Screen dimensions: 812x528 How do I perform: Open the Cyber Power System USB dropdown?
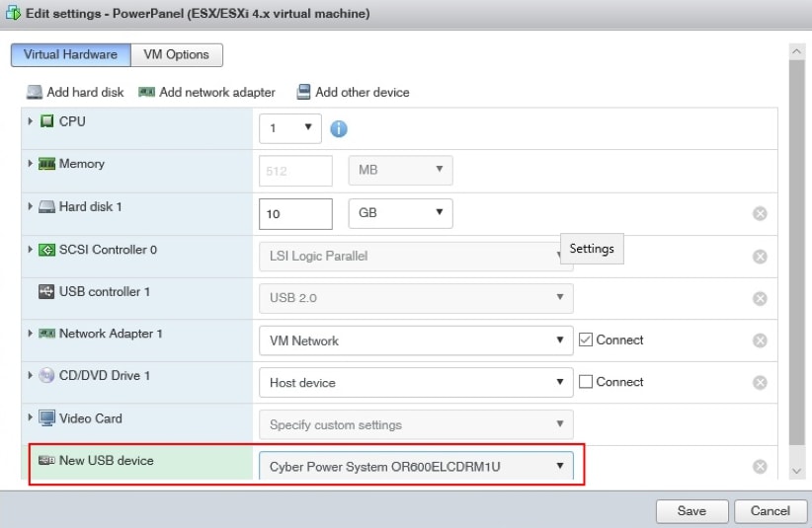(415, 466)
